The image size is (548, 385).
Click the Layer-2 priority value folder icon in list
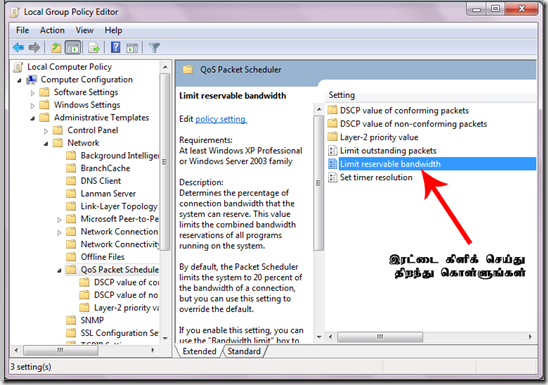click(x=332, y=137)
